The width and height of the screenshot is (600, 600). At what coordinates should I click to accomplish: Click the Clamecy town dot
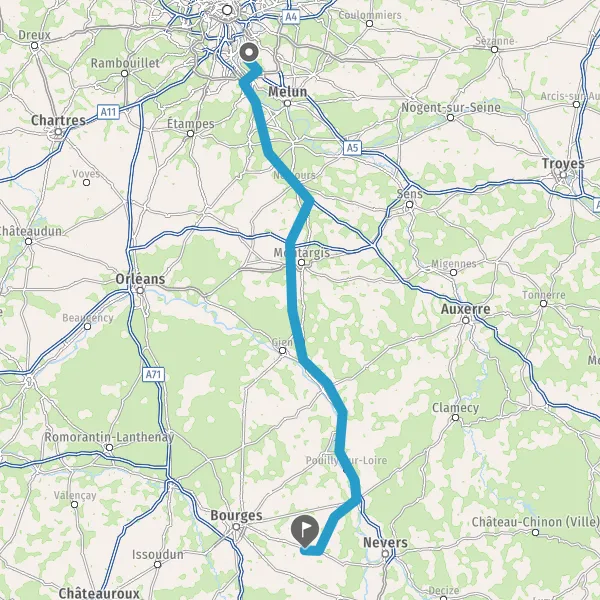pyautogui.click(x=455, y=417)
